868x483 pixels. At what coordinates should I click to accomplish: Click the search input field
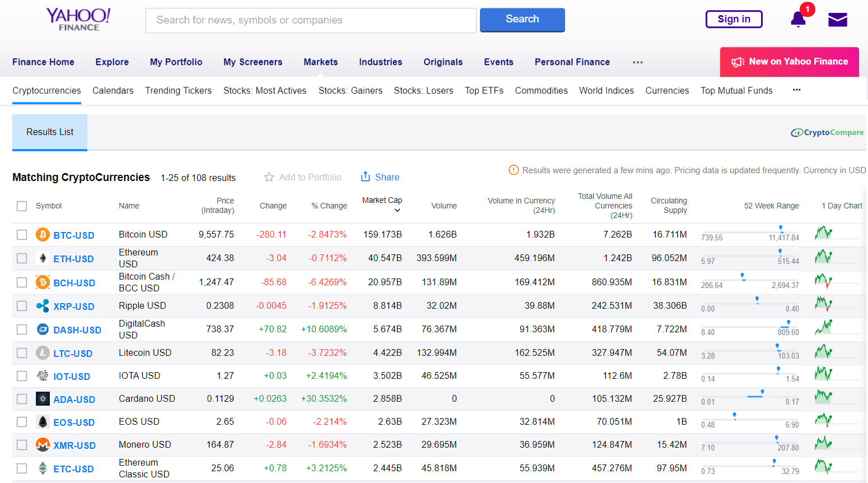311,20
